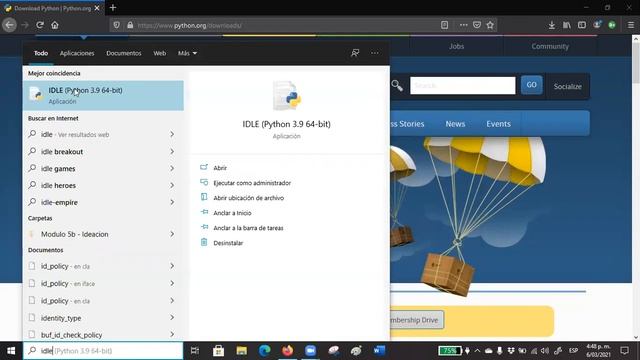Bookmark this page with star icon

[x=490, y=25]
